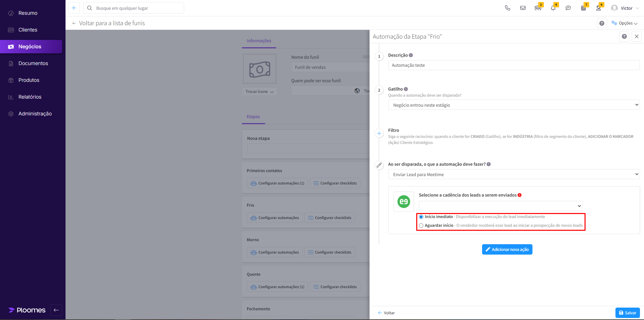This screenshot has height=320, width=644.
Task: Click the plus icon beside search
Action: coord(74,8)
